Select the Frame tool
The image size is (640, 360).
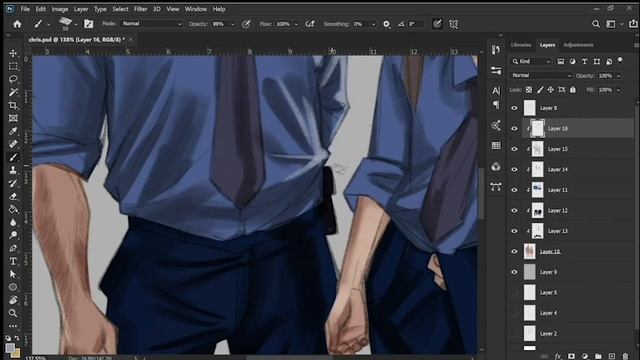click(13, 118)
